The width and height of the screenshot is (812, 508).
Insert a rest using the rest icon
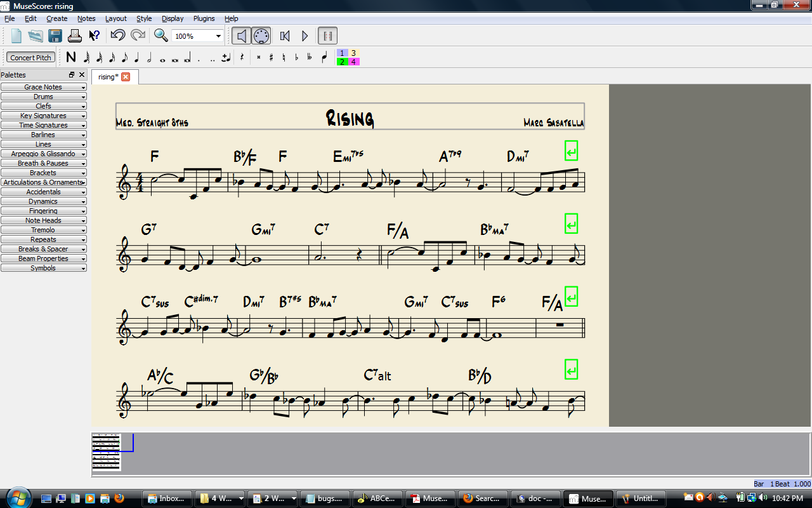242,57
